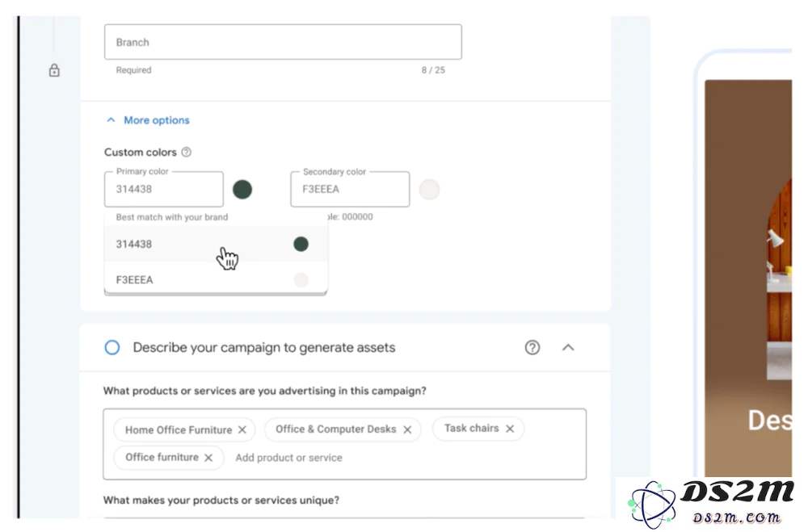
Task: Collapse the More options section
Action: coord(111,120)
